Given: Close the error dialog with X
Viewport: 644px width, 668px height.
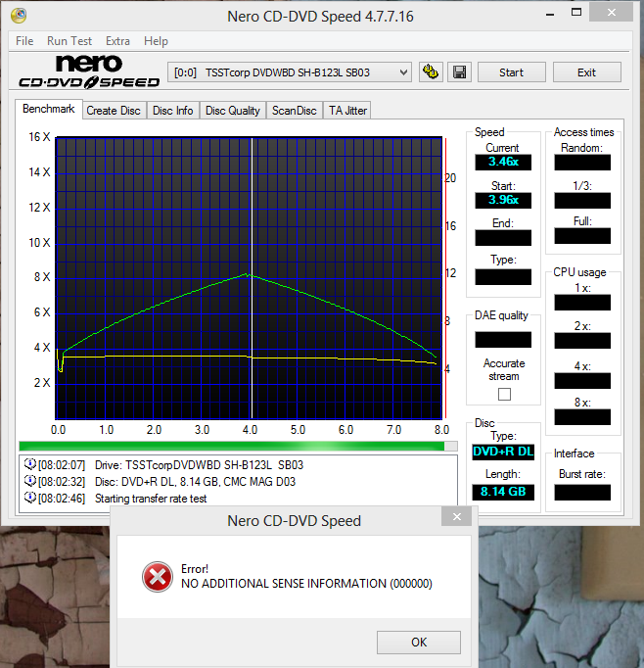Looking at the screenshot, I should tap(457, 516).
